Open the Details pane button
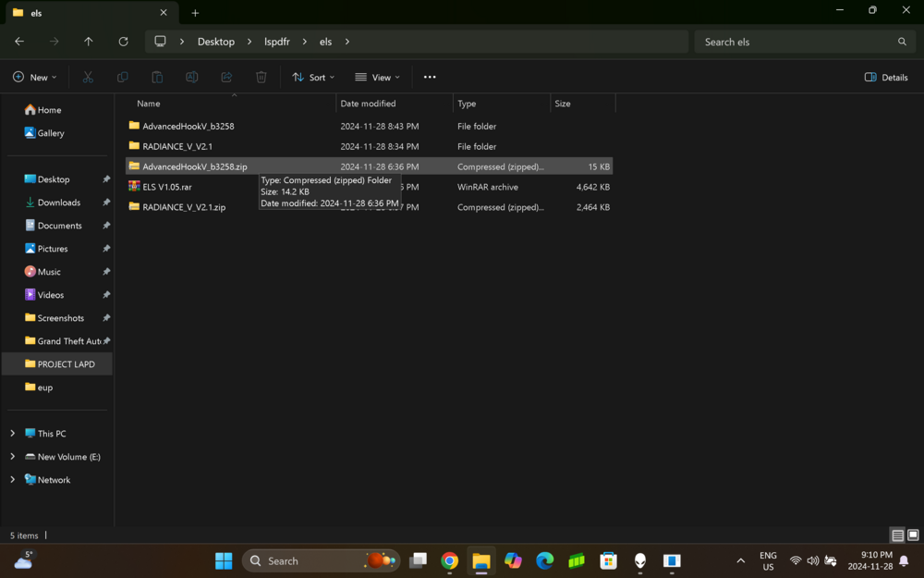 (884, 77)
